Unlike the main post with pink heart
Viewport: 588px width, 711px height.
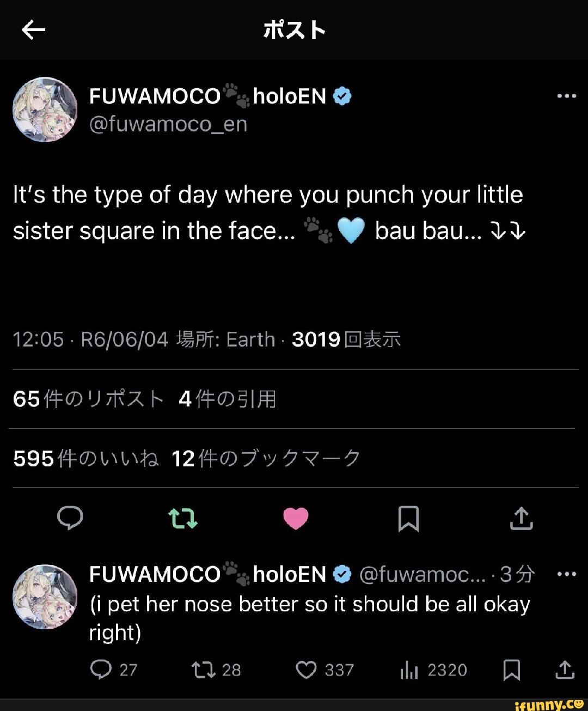tap(296, 518)
